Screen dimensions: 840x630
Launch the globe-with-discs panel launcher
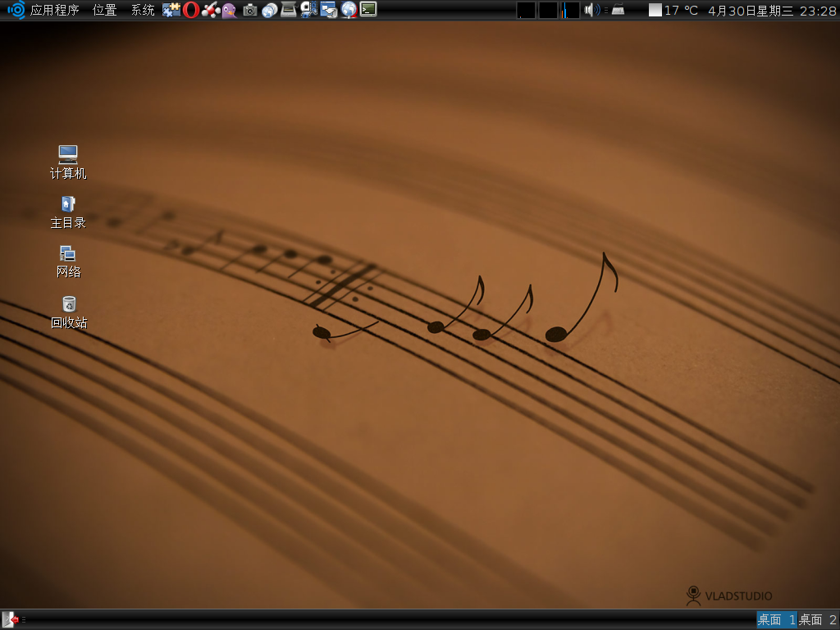[269, 10]
